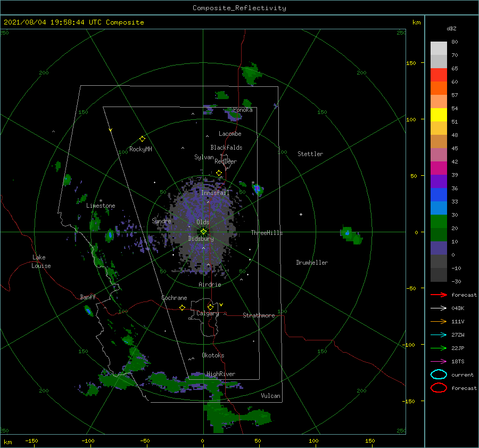
Task: Click the Didsbury label
Action: (x=201, y=239)
